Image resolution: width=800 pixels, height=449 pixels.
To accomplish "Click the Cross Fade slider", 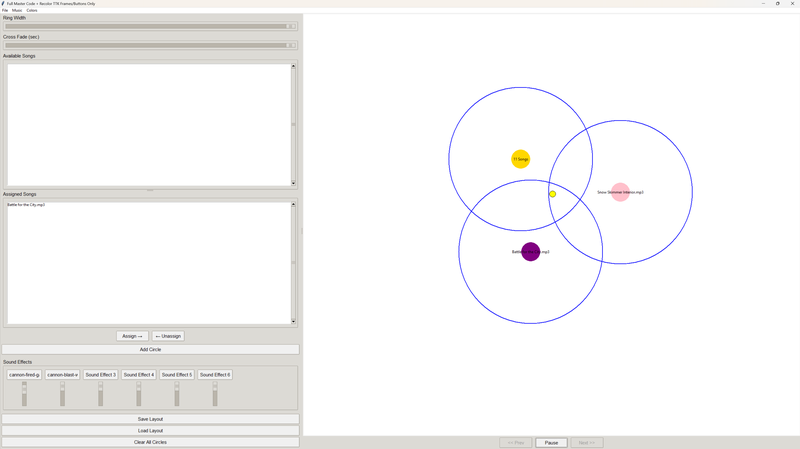I will click(150, 45).
